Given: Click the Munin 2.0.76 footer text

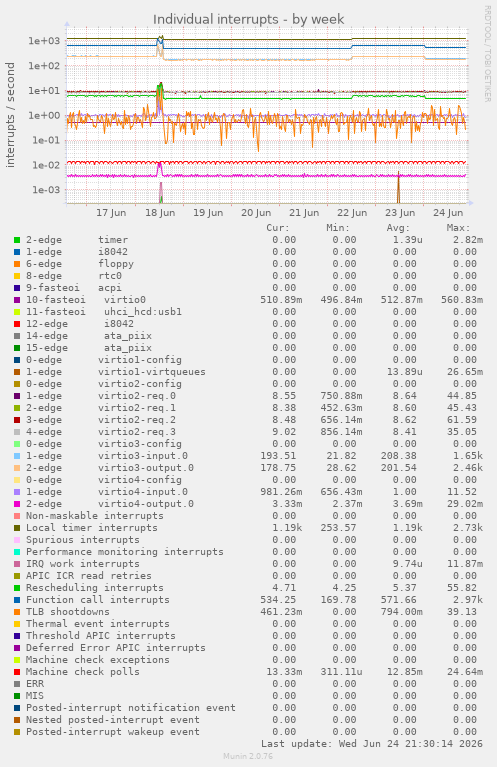Looking at the screenshot, I should pyautogui.click(x=248, y=756).
